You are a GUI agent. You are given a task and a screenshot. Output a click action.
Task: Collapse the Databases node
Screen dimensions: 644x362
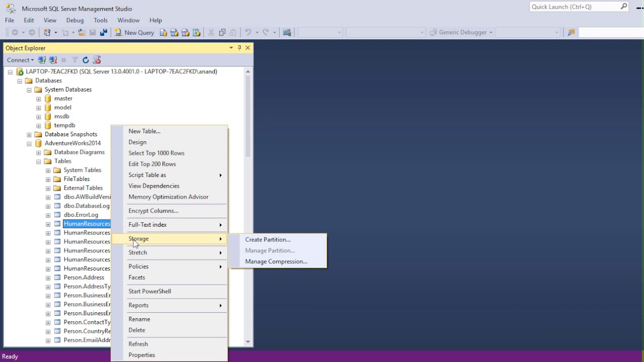pyautogui.click(x=20, y=81)
